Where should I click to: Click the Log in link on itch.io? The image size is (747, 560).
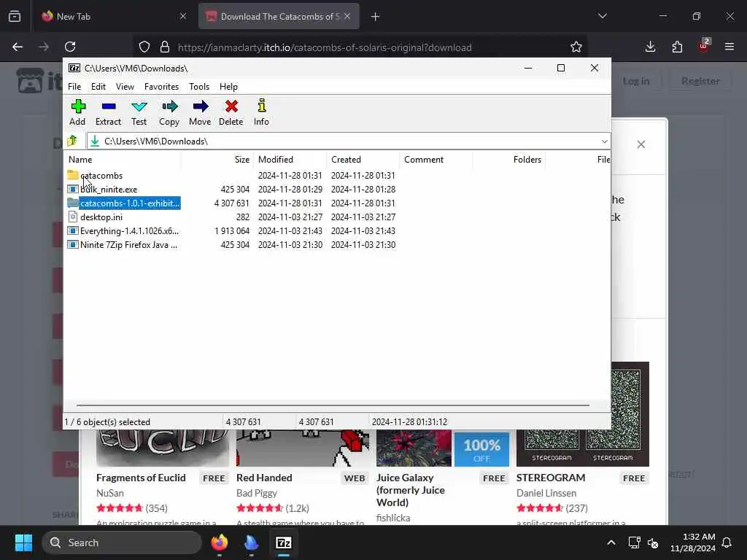[x=636, y=81]
